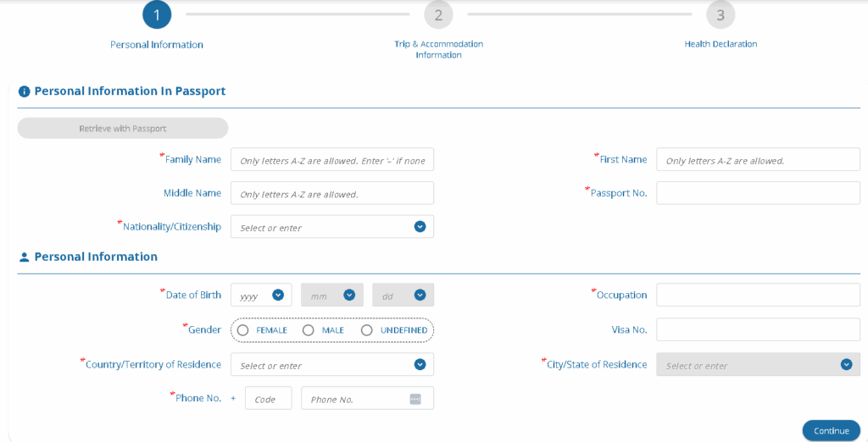Open the birth year yyyy dropdown
The height and width of the screenshot is (442, 868).
[x=261, y=296]
